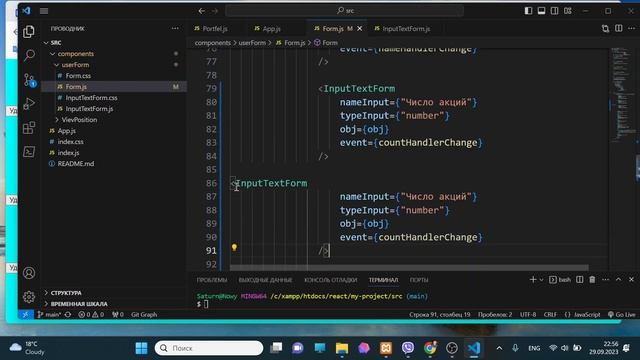Open the КОНСОЛЬ ОТЛАДКИ panel tab
Image resolution: width=640 pixels, height=360 pixels.
point(331,280)
